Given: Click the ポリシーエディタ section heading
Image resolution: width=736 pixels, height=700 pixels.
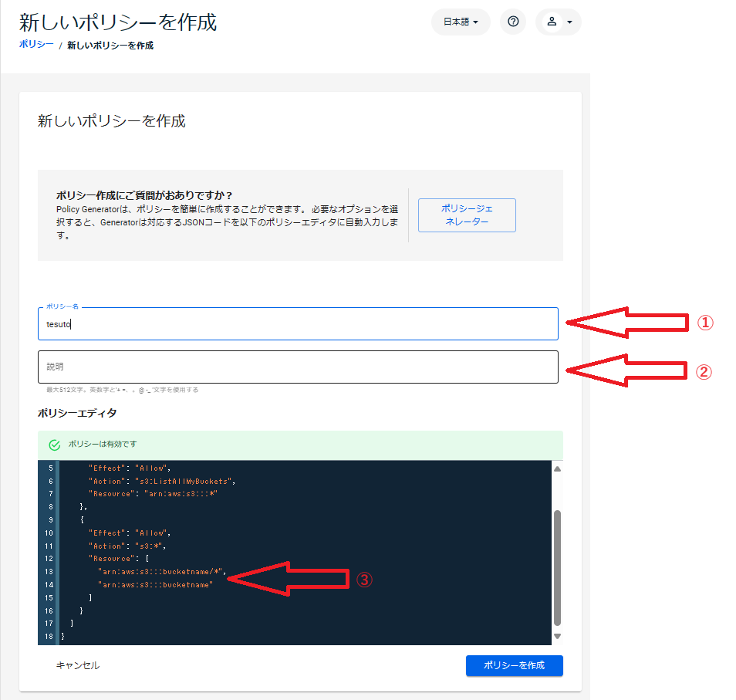Looking at the screenshot, I should [77, 413].
